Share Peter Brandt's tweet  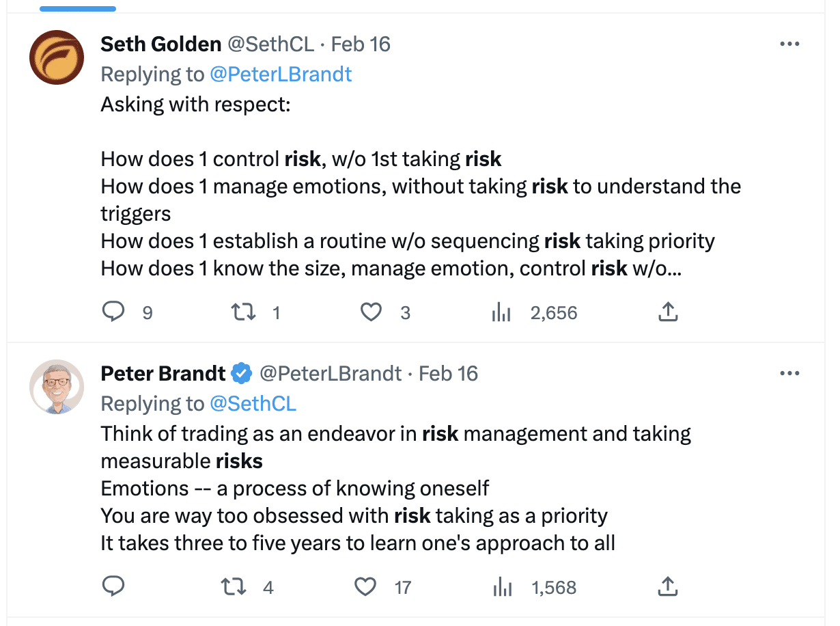click(x=667, y=587)
